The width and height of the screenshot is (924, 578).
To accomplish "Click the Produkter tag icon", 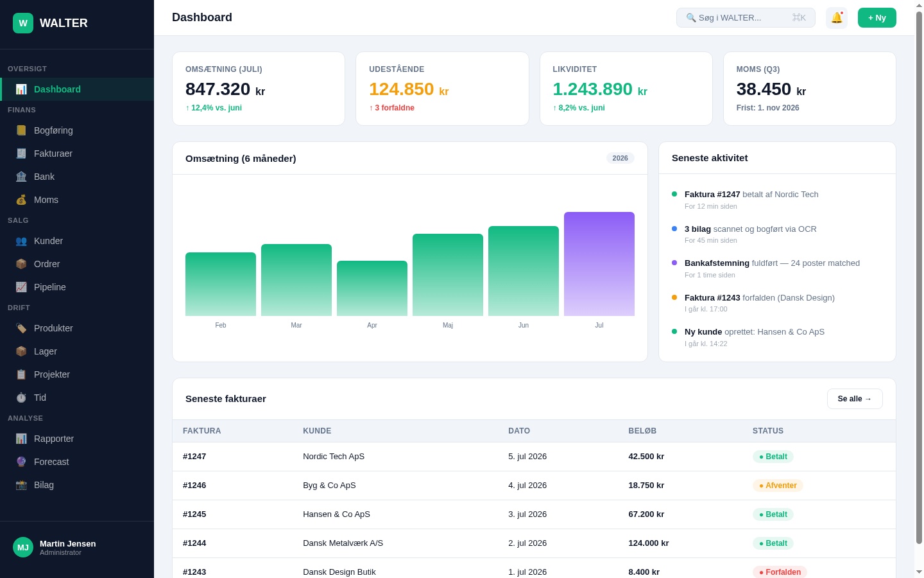I will [x=21, y=328].
